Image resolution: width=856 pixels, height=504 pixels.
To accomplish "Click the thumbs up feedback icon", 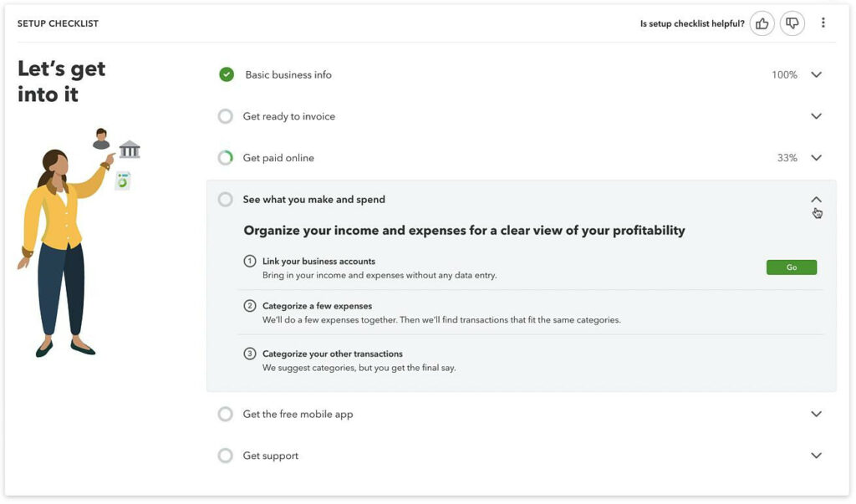I will pos(762,23).
